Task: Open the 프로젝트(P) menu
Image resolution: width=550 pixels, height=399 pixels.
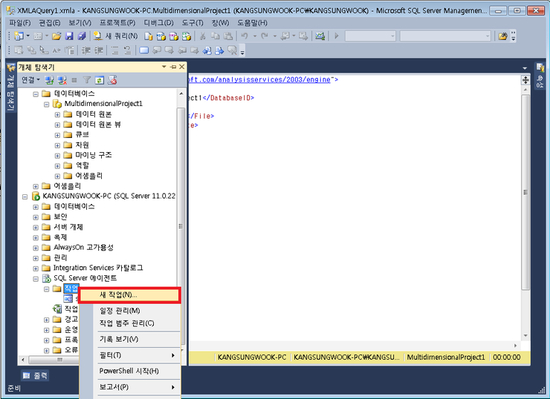Action: click(x=118, y=23)
